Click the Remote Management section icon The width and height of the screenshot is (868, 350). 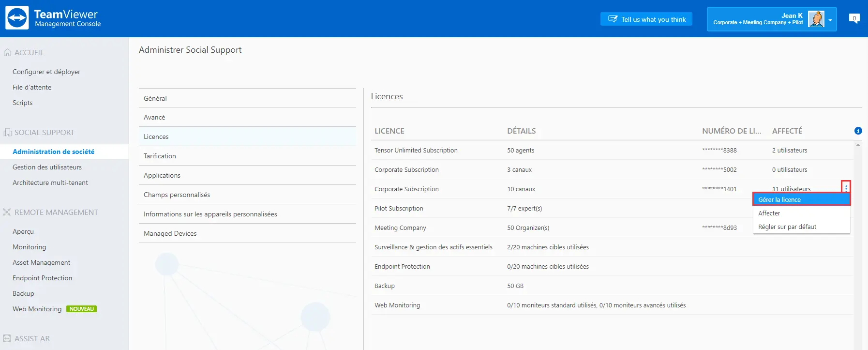tap(7, 212)
